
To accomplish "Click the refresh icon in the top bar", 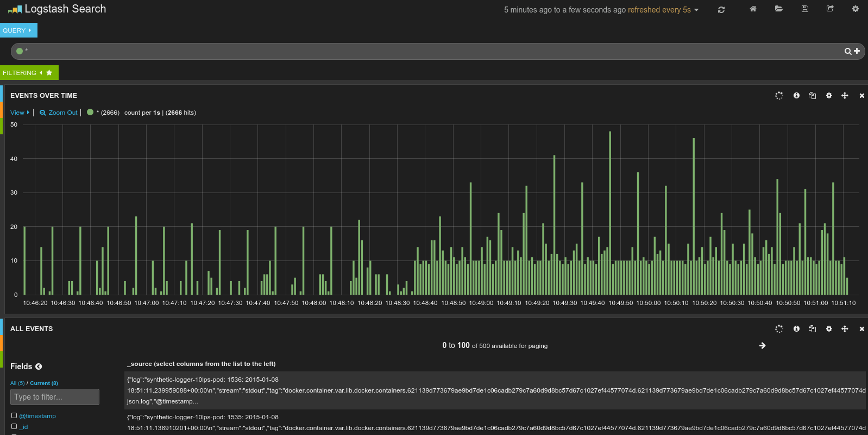I will point(721,10).
